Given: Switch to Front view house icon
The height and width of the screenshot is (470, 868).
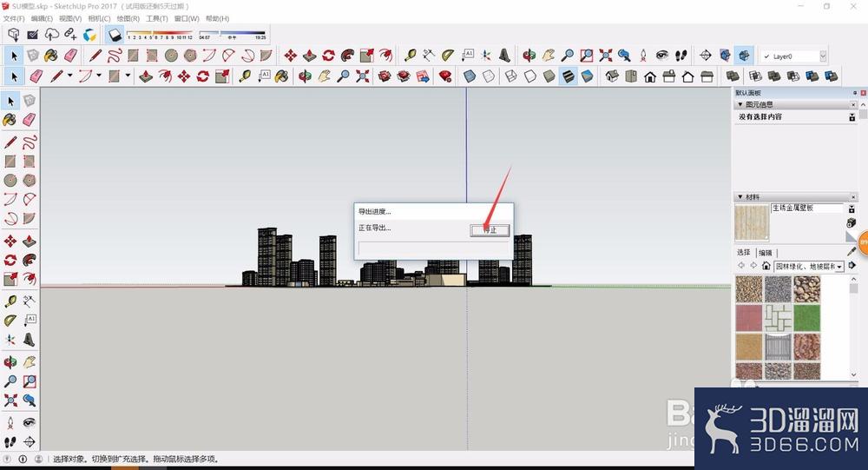Looking at the screenshot, I should pyautogui.click(x=650, y=76).
